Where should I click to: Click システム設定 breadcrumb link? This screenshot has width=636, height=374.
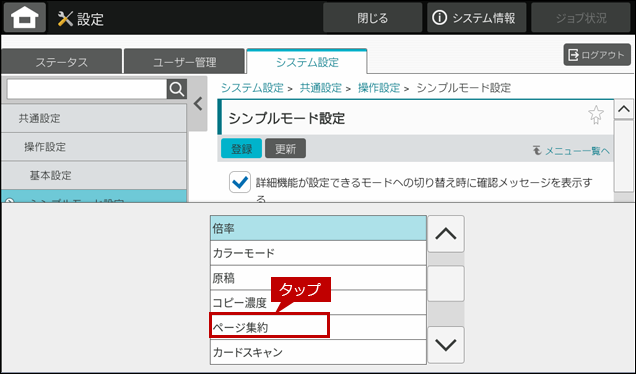click(252, 88)
